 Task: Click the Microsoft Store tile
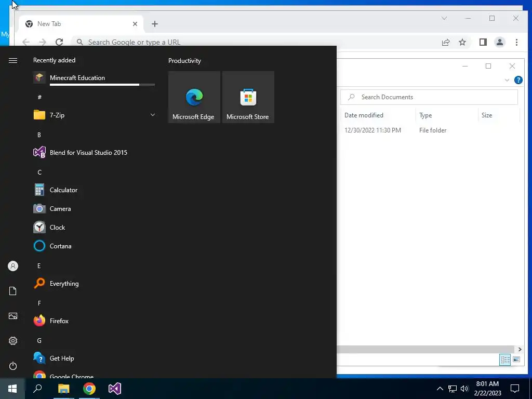pos(248,97)
